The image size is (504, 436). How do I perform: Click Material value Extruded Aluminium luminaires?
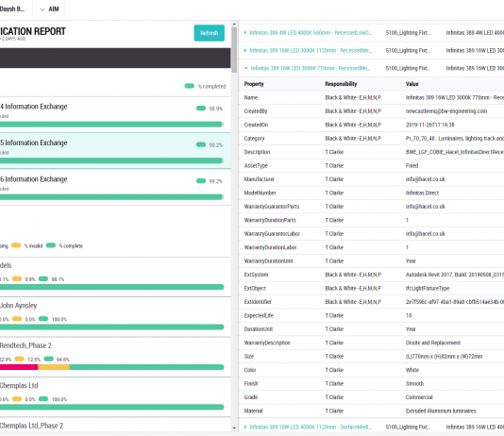point(441,411)
